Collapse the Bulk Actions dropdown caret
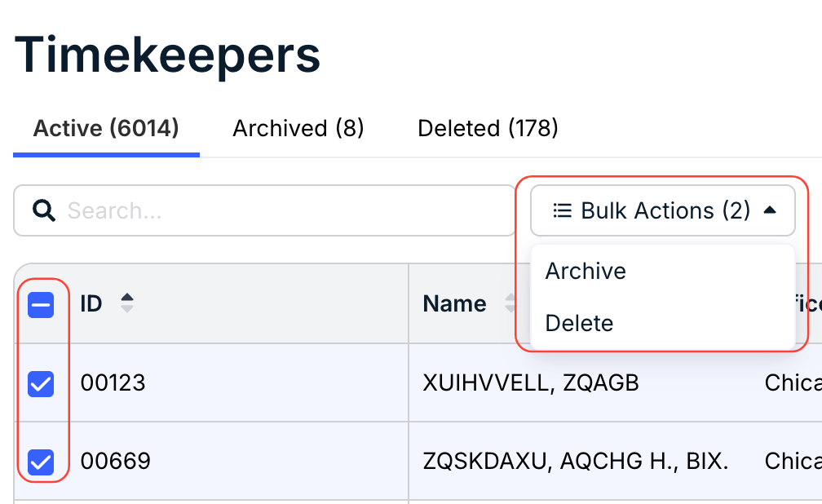 point(770,210)
